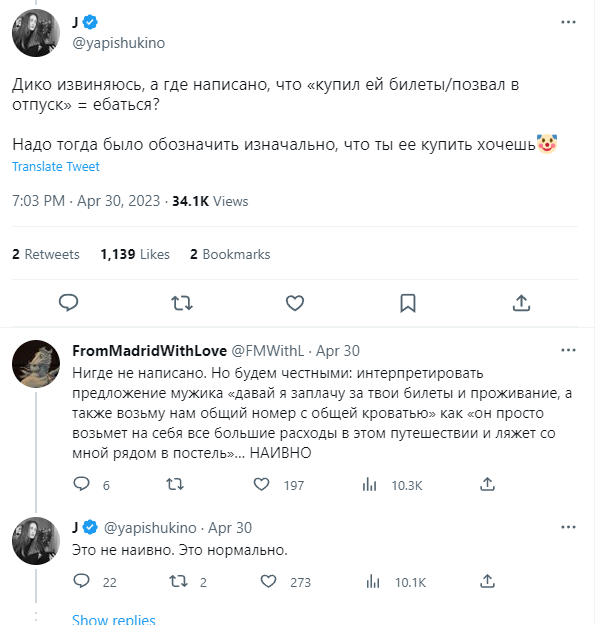Share J's reply tweet
Image resolution: width=615 pixels, height=625 pixels.
pyautogui.click(x=487, y=582)
